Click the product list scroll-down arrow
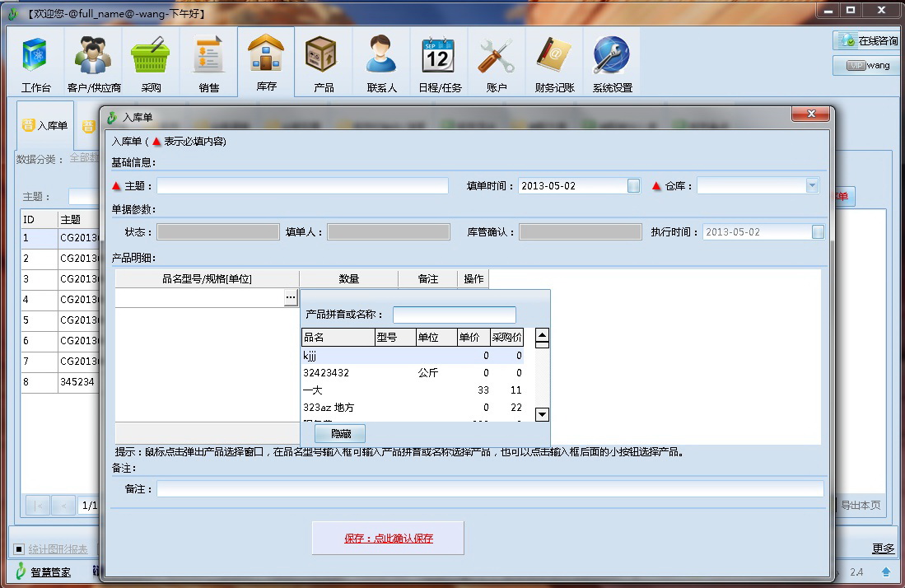 [x=542, y=414]
